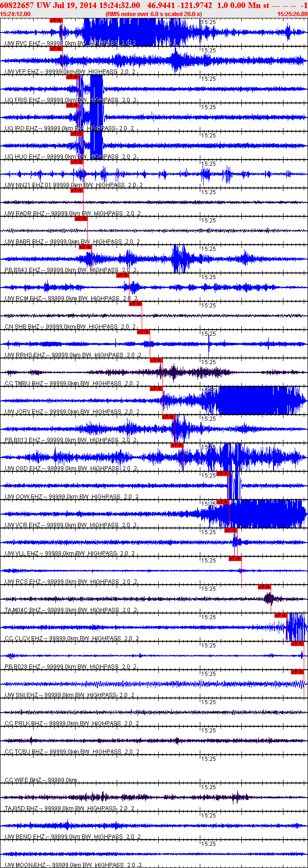308x868 pixels.
Task: Select the 'UW BABR BHZ' label
Action: pos(25,242)
